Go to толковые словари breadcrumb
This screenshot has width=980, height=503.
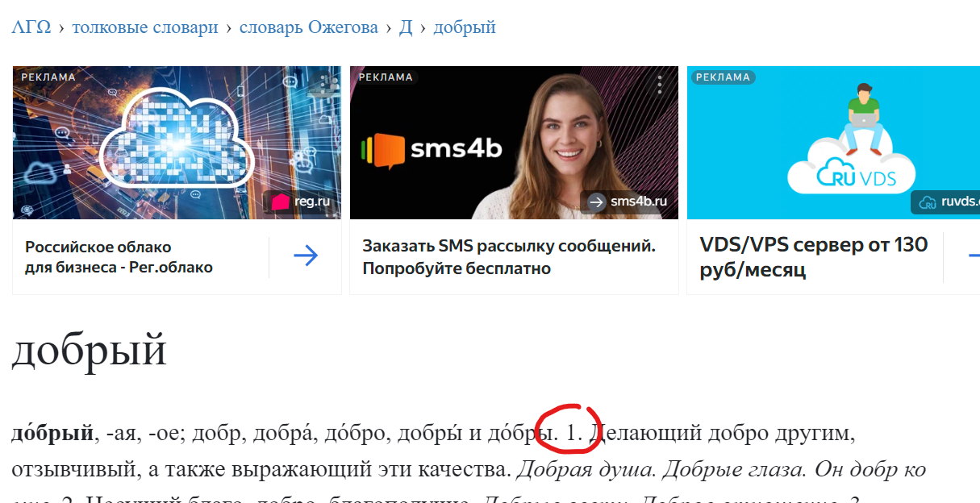coord(145,27)
